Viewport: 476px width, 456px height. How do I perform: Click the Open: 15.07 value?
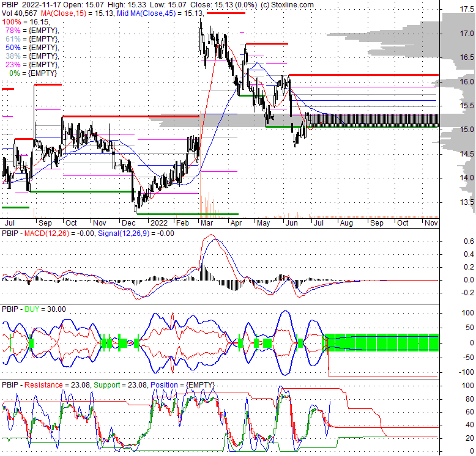pyautogui.click(x=83, y=5)
